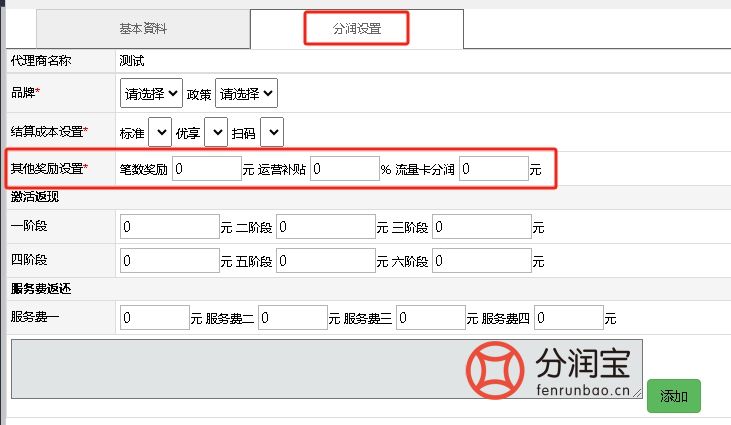Image resolution: width=731 pixels, height=425 pixels.
Task: Click the 六阶段 amount input
Action: (x=481, y=261)
